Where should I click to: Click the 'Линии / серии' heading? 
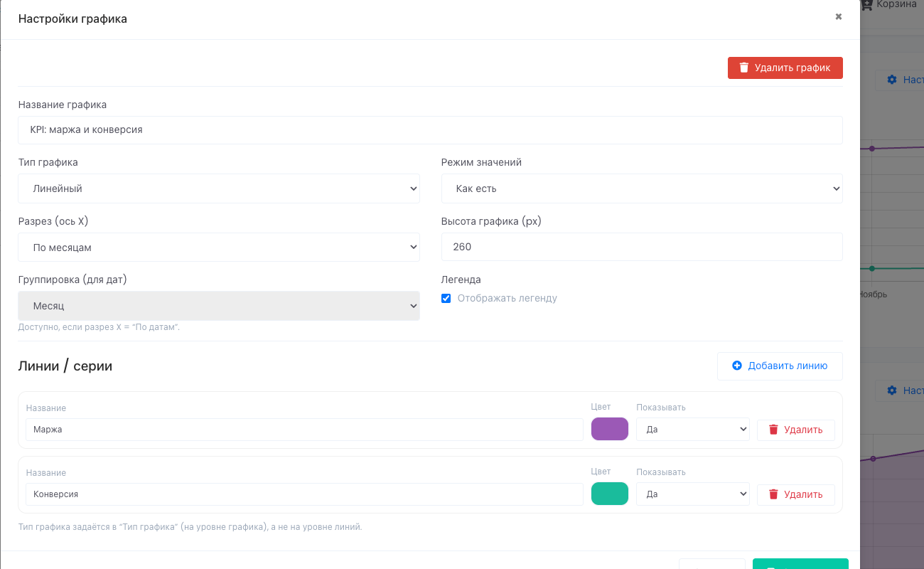[65, 366]
